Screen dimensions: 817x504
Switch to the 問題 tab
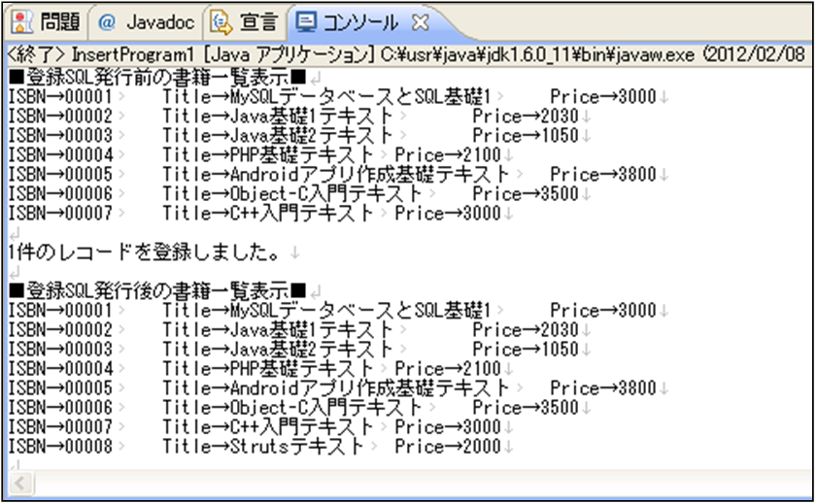(60, 20)
